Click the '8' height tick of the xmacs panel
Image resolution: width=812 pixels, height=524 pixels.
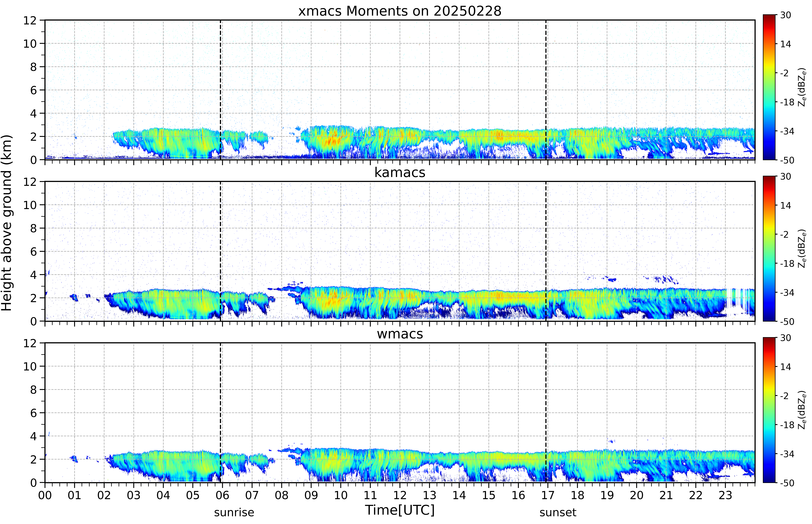click(33, 67)
